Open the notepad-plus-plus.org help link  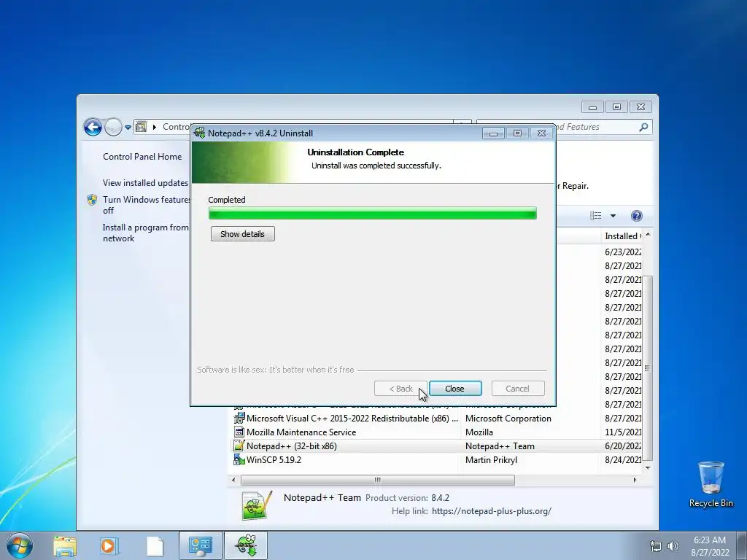[x=492, y=511]
